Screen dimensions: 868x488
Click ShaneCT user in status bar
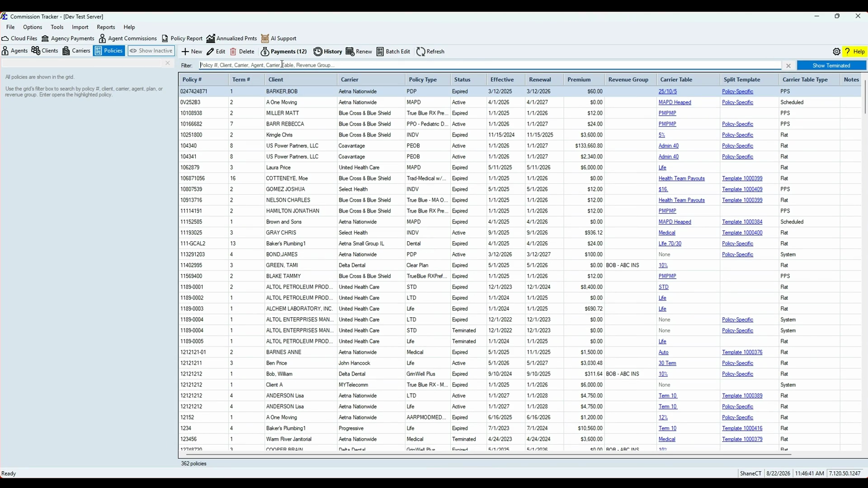click(x=750, y=473)
